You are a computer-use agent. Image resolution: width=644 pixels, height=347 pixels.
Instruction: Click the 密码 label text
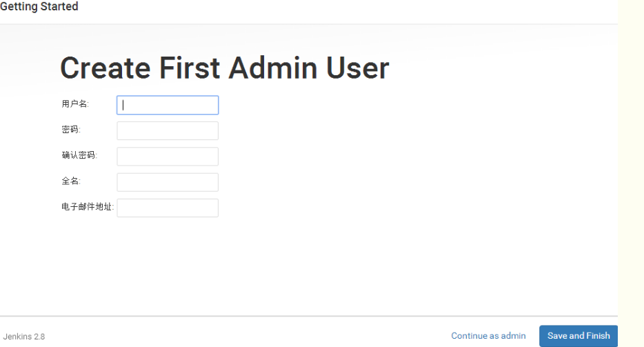coord(71,130)
